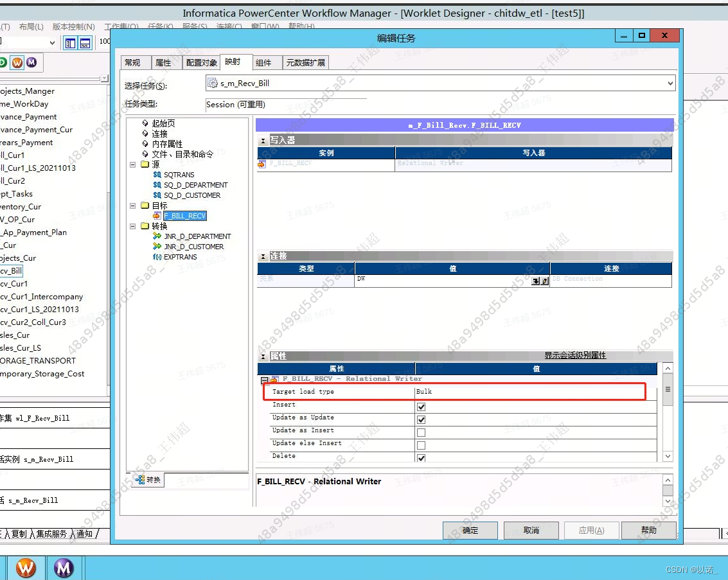
Task: Click the 通知 output tab
Action: [85, 534]
